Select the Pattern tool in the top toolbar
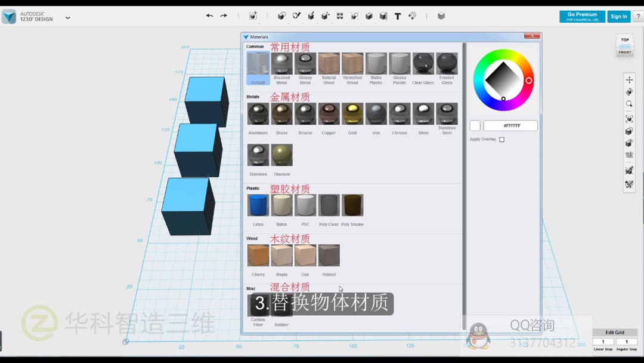644x363 pixels. (339, 16)
